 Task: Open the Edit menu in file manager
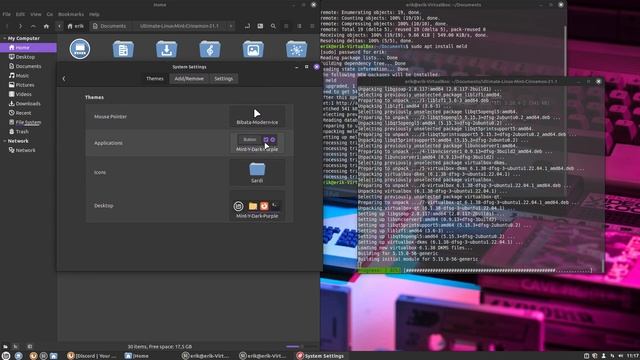(x=20, y=14)
